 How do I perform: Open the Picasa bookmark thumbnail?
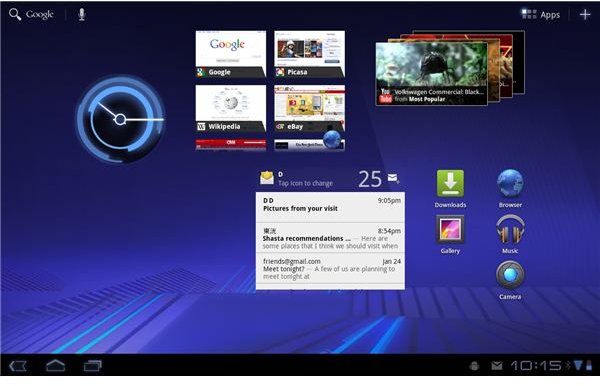click(309, 54)
